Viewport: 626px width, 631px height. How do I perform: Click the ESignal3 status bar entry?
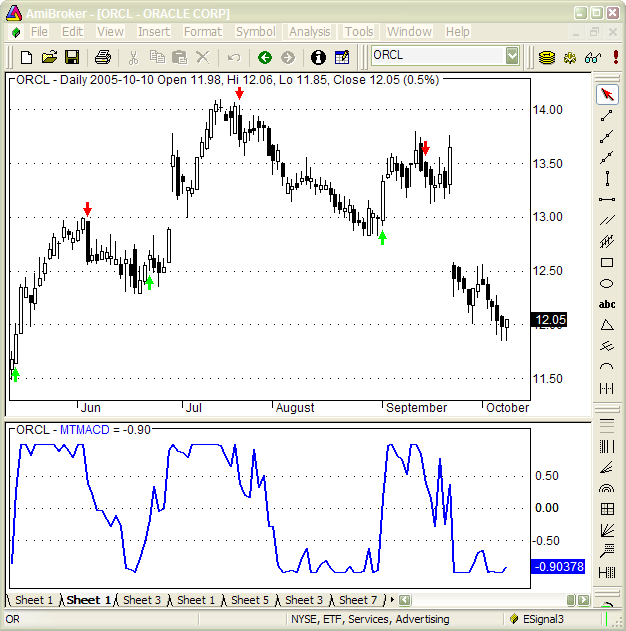pos(542,619)
